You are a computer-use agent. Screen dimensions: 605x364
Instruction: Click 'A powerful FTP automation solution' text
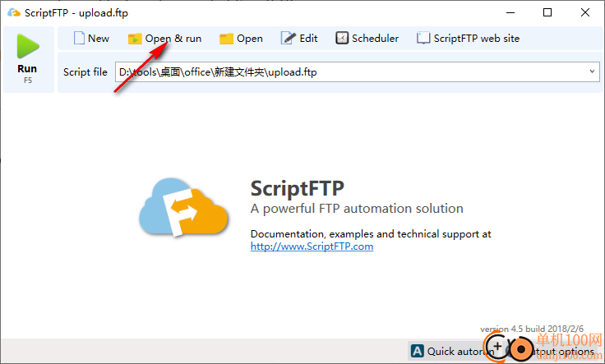point(357,209)
